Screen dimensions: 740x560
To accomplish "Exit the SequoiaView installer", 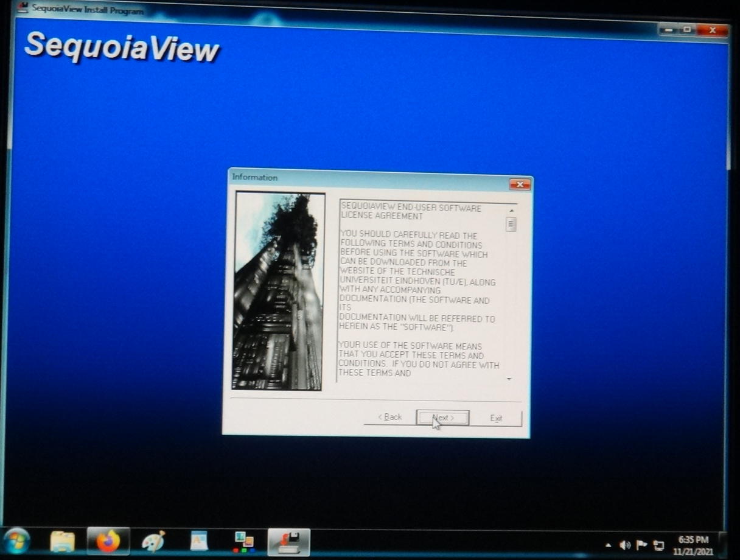I will coord(497,418).
